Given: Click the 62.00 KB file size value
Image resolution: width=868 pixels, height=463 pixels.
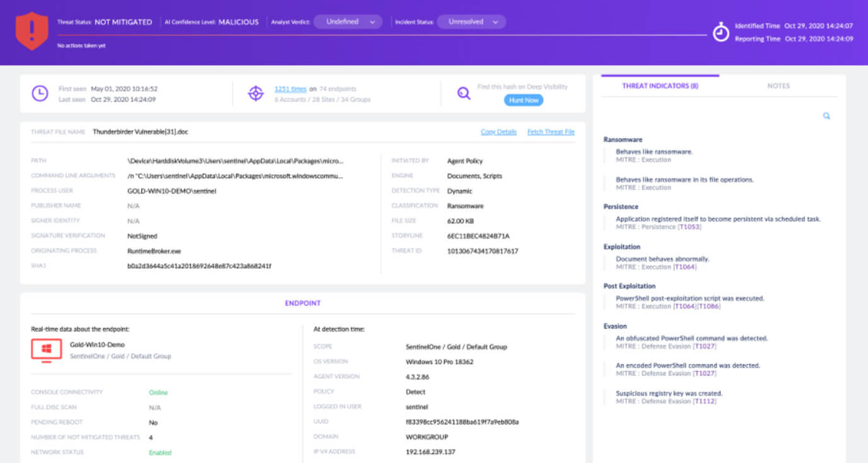Looking at the screenshot, I should click(460, 221).
